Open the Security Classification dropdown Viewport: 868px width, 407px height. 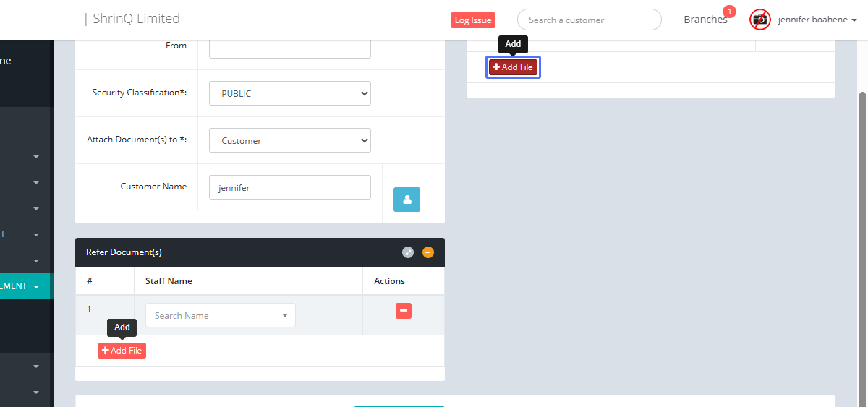[290, 93]
